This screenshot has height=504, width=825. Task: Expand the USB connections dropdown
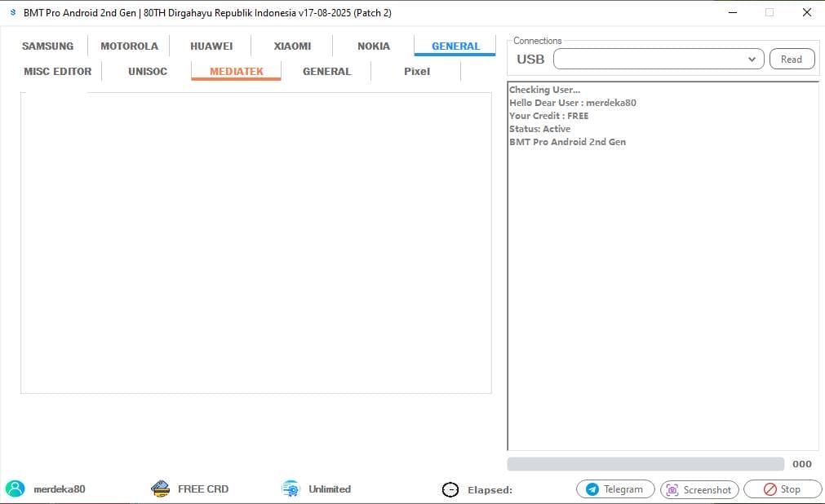point(752,59)
